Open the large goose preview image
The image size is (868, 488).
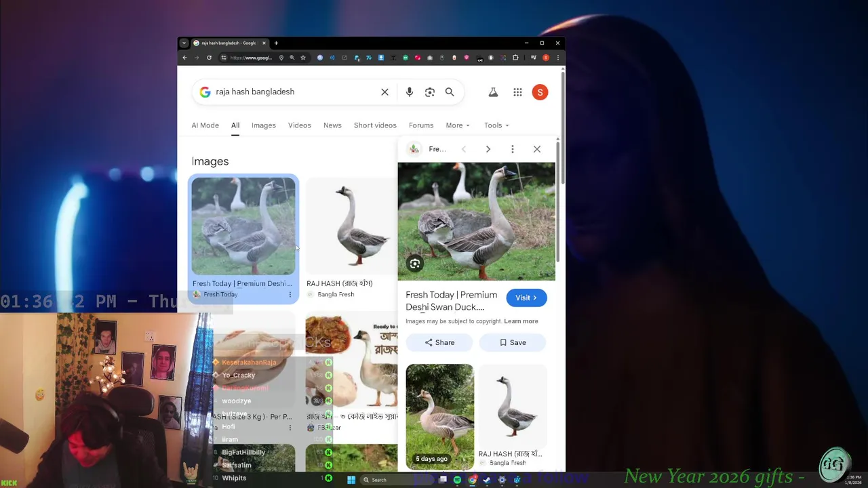tap(476, 221)
